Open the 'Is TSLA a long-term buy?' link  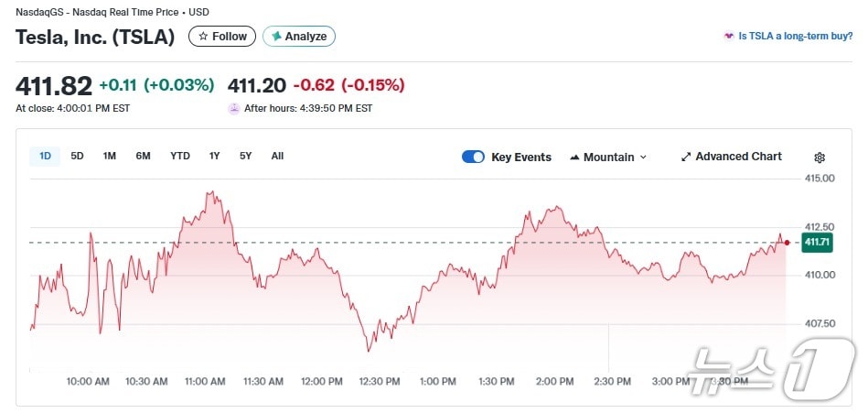[795, 37]
